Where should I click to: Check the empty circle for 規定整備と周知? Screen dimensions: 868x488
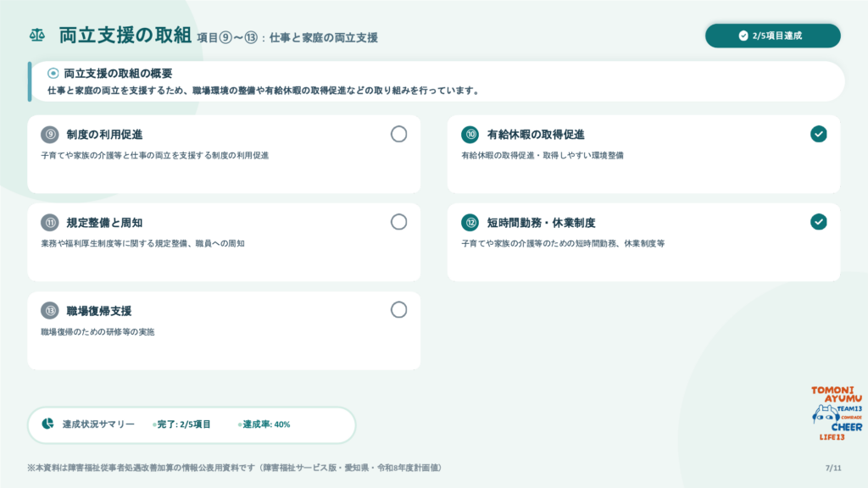(398, 222)
